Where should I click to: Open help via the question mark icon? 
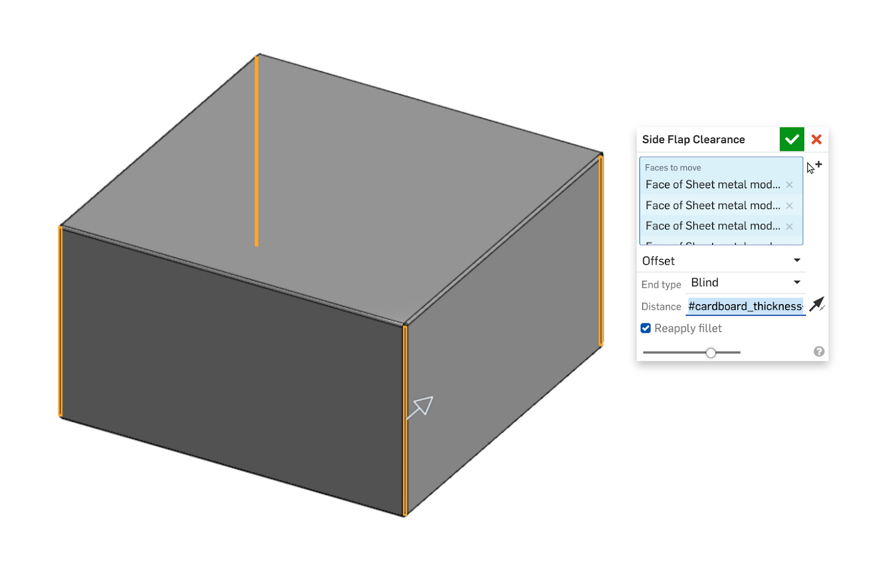pos(819,351)
